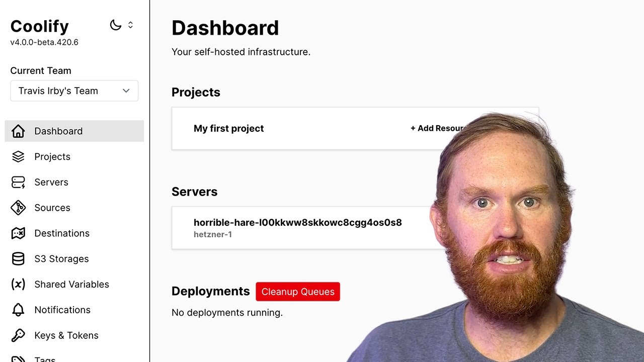This screenshot has height=362, width=644.
Task: Click the Shared Variables (x) icon
Action: point(18,285)
